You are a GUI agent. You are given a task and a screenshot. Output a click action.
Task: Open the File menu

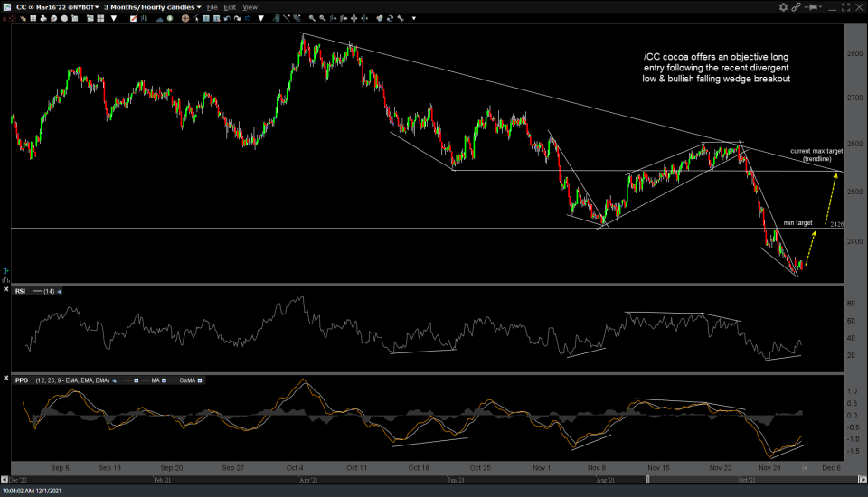point(212,6)
